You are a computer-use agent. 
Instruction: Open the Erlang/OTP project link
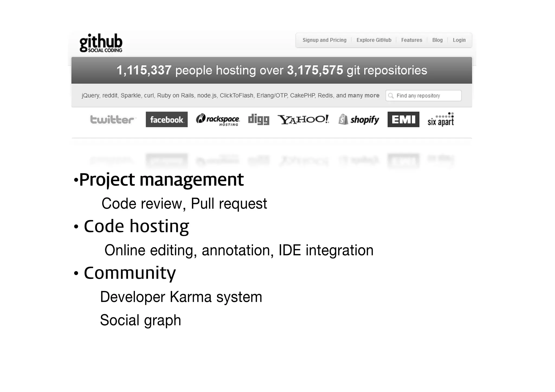[x=272, y=96]
